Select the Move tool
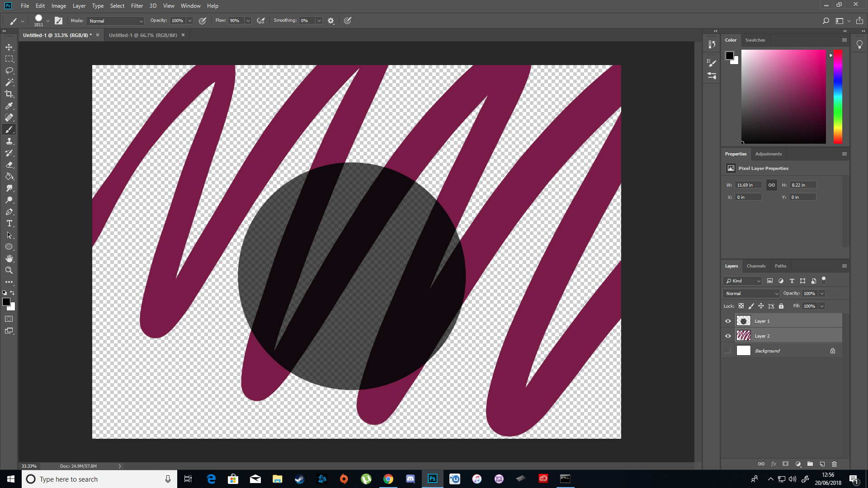868x488 pixels. coord(9,47)
